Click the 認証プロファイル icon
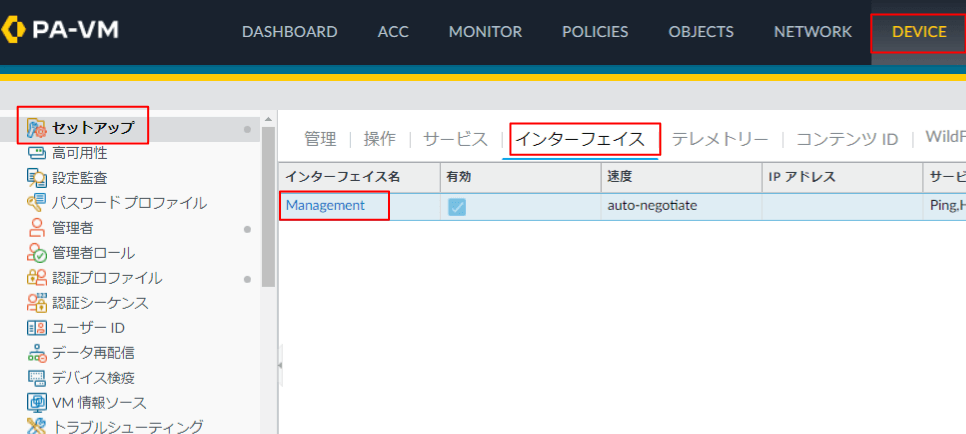Viewport: 966px width, 434px height. pyautogui.click(x=37, y=278)
